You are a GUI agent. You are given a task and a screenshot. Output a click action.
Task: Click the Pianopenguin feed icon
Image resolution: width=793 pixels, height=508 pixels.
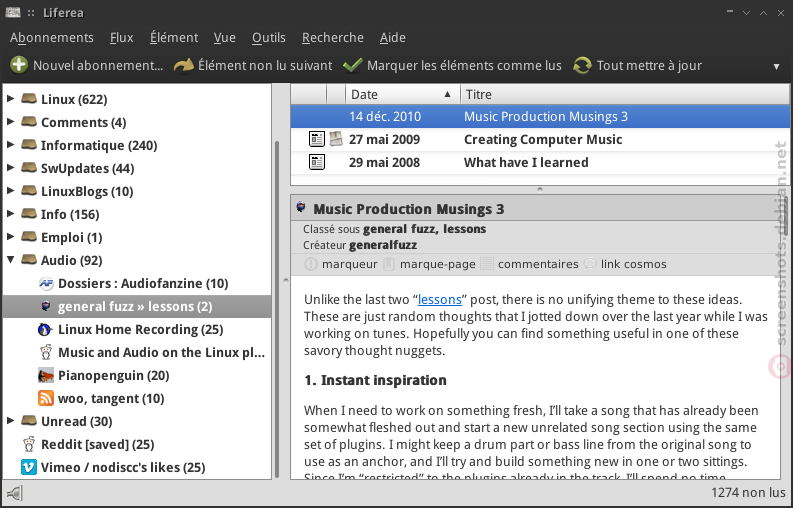(x=46, y=375)
